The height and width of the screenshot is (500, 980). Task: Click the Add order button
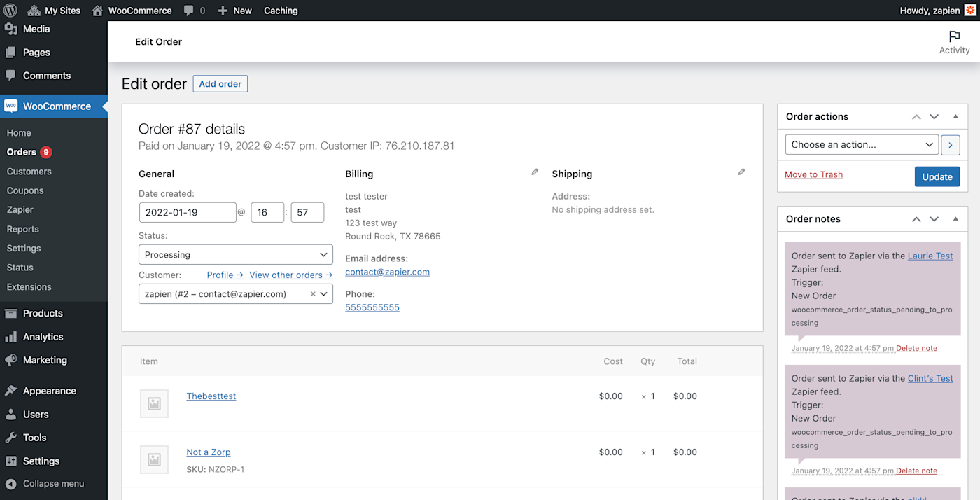pos(220,84)
